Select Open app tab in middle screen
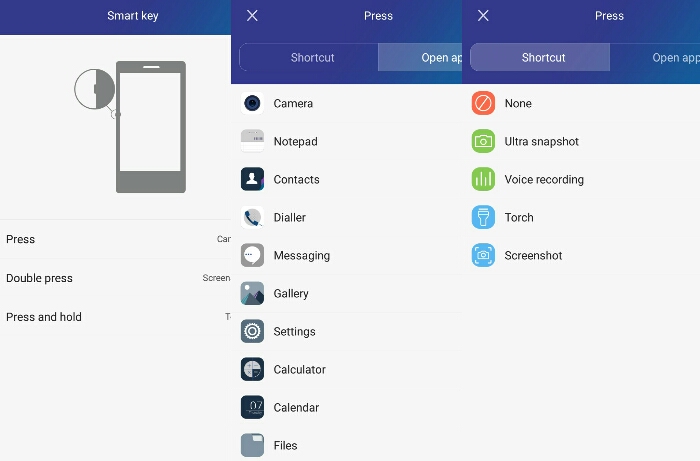Screen dimensions: 700x461 (x=420, y=57)
